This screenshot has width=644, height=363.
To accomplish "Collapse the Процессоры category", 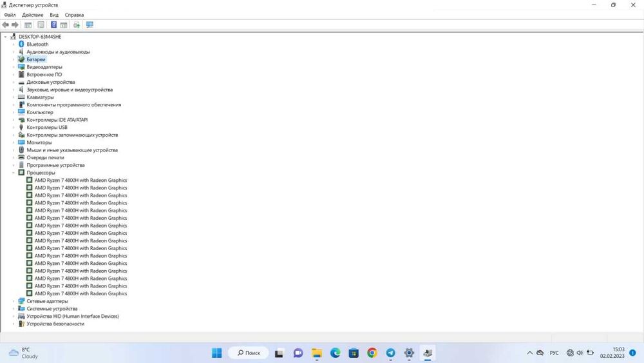I will pos(13,173).
